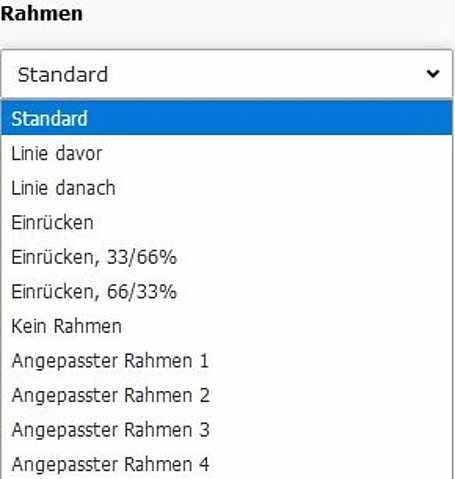The image size is (455, 479).
Task: Collapse the Rahmen select box showing Standard
Action: pos(227,74)
